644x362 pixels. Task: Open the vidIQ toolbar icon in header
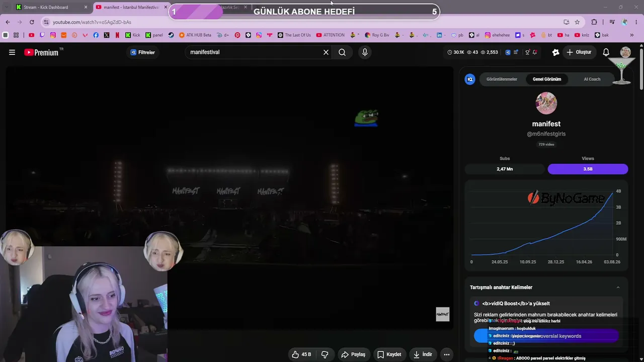tap(508, 52)
